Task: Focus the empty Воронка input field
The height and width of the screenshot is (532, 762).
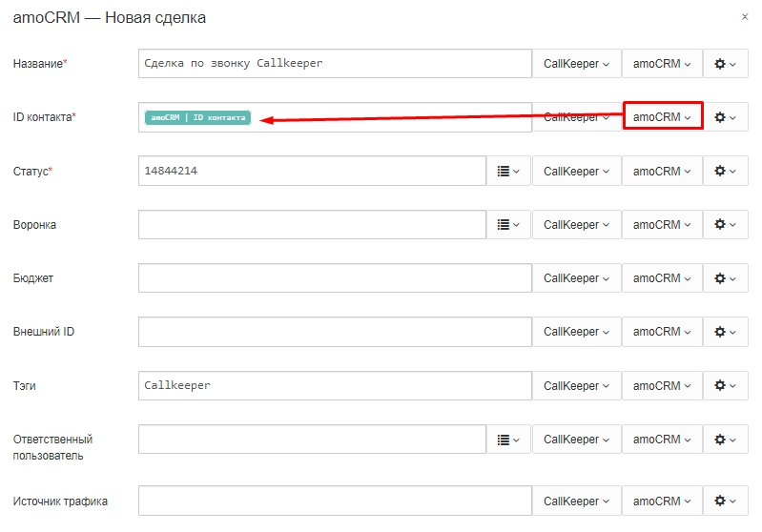Action: [312, 224]
